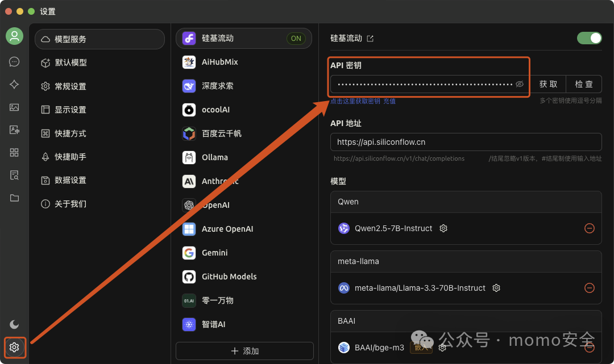614x364 pixels.
Task: Select the Gemini provider
Action: 243,253
